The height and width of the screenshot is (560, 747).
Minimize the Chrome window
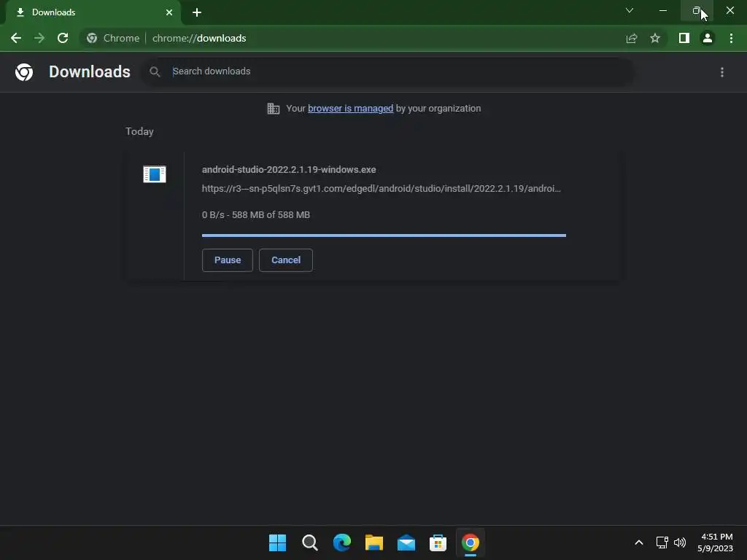click(x=663, y=10)
